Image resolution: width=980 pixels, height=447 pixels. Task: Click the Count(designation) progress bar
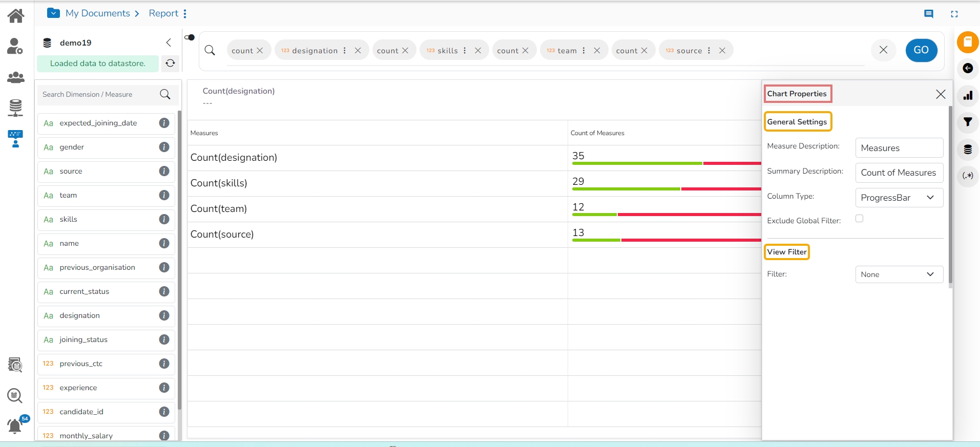(x=666, y=163)
